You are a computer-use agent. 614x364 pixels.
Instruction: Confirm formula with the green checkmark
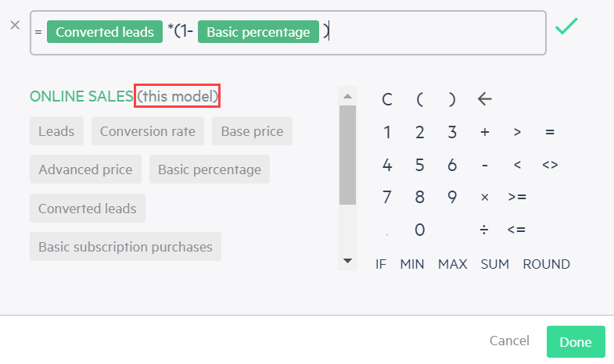click(x=566, y=27)
